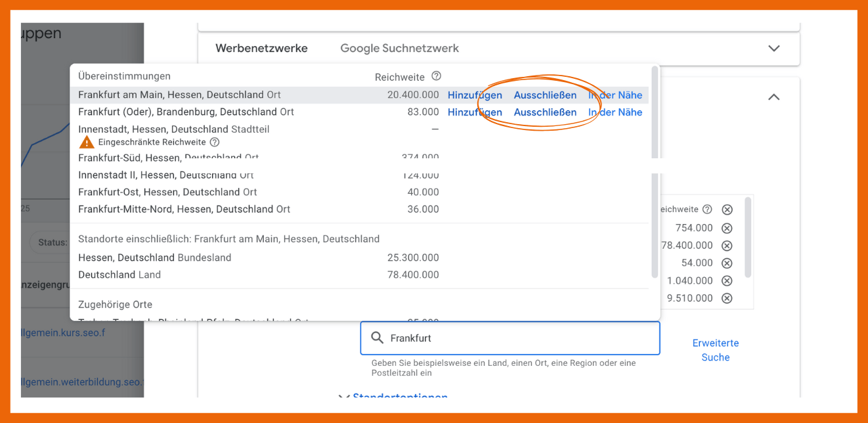The image size is (868, 423).
Task: Click the warning icon for Eingeschränkte Reichweite
Action: click(x=86, y=141)
